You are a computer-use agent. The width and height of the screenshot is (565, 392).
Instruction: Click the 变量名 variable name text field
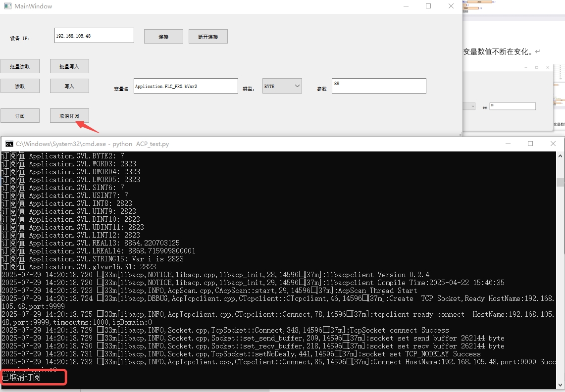(x=186, y=86)
